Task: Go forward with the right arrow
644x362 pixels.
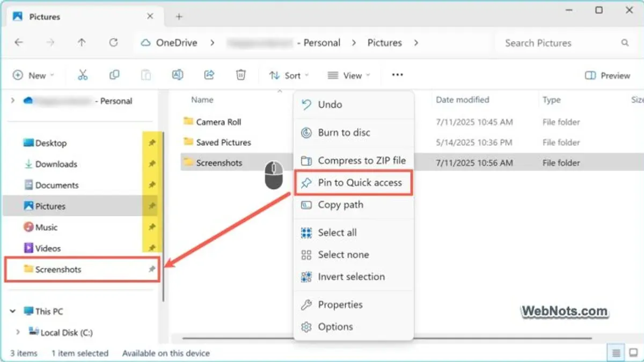Action: click(x=50, y=42)
